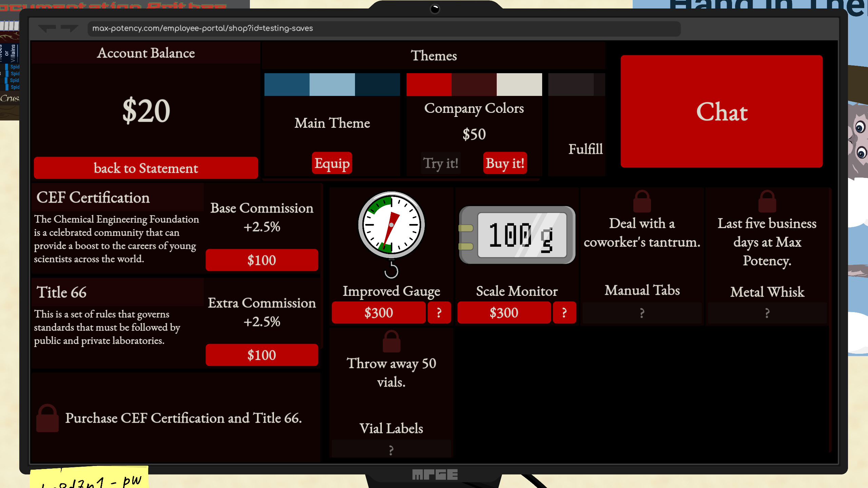The image size is (868, 488).
Task: Click the lock icon above Manual Tabs
Action: tap(642, 201)
